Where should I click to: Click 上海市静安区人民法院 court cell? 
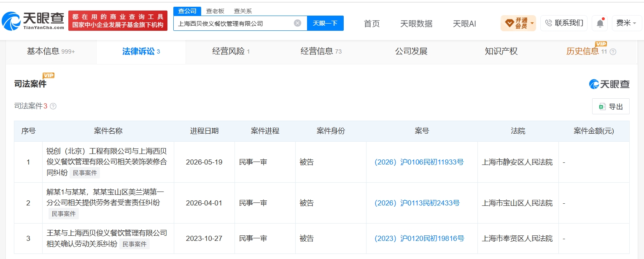coord(517,162)
